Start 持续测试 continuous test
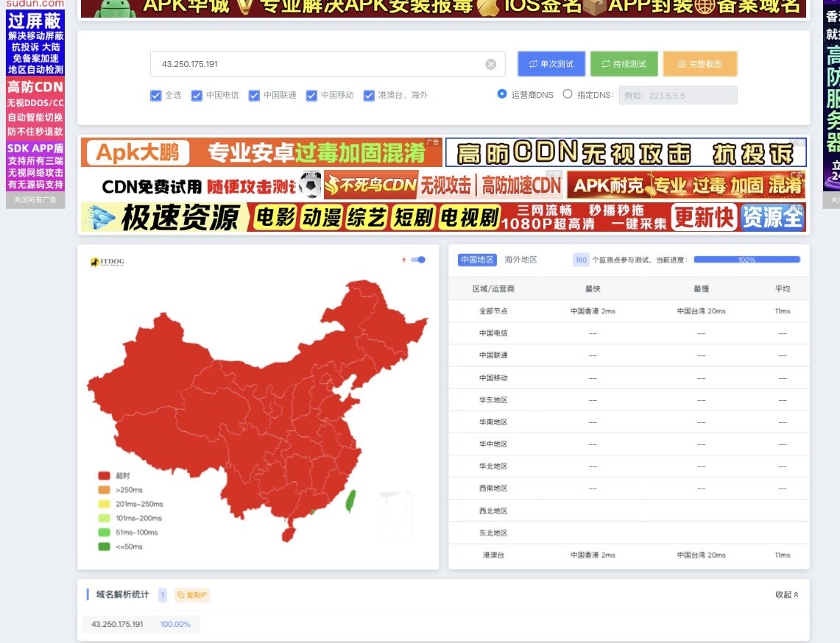Screen dimensions: 840x643 click(x=623, y=64)
